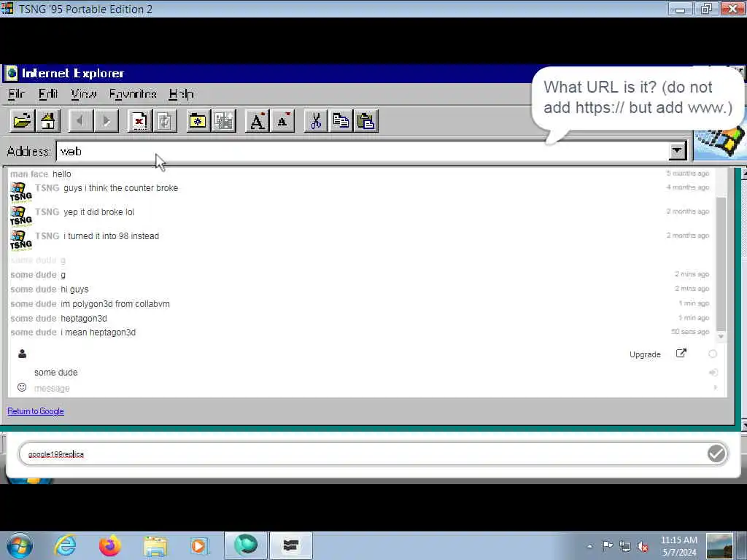Click message 'i turned it into 98 instead'

(x=112, y=236)
